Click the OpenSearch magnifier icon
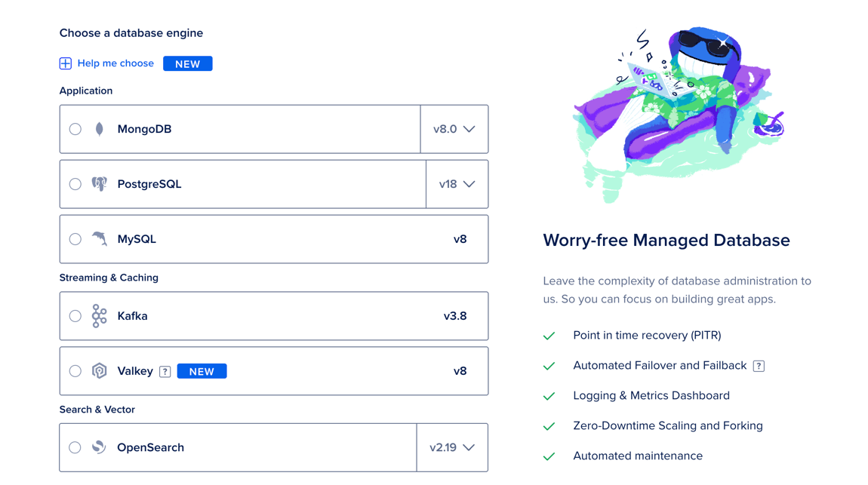 pyautogui.click(x=98, y=447)
